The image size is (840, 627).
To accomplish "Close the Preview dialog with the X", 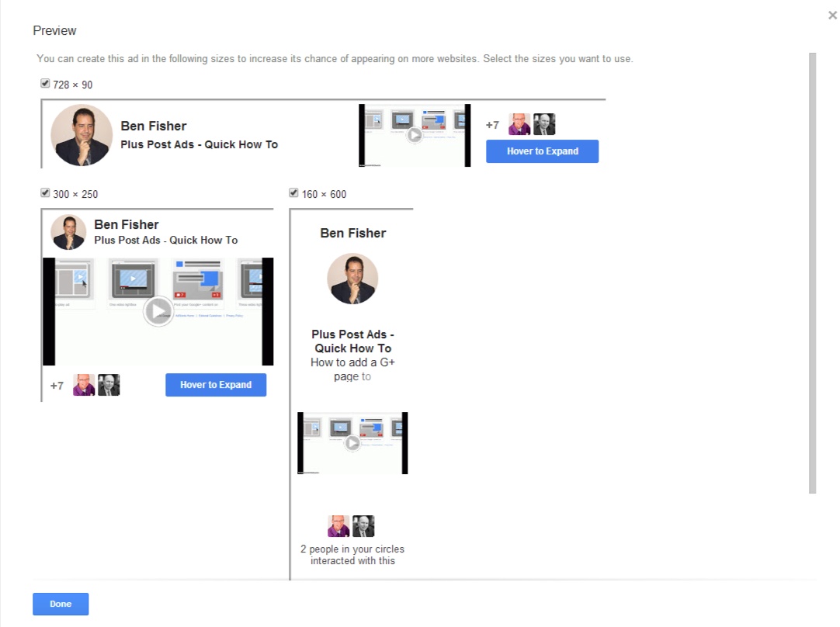I will 832,16.
